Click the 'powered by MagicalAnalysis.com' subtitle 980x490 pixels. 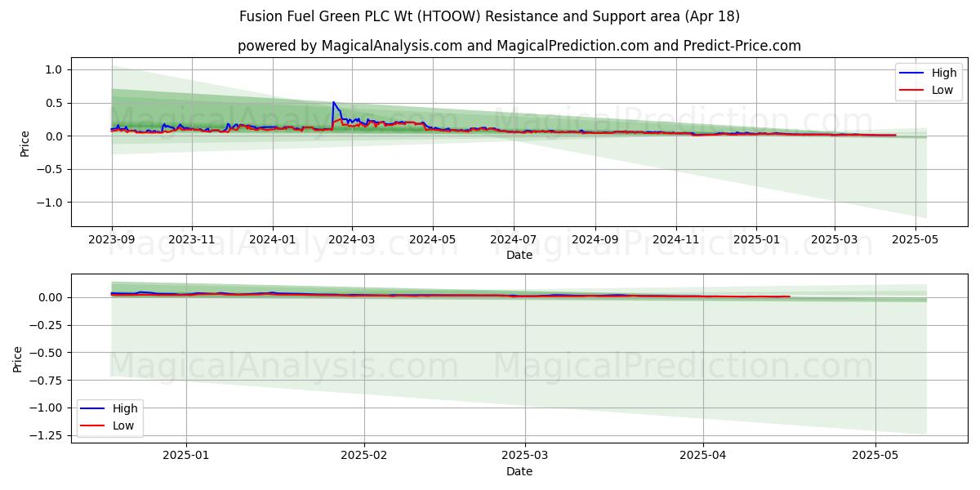point(519,46)
